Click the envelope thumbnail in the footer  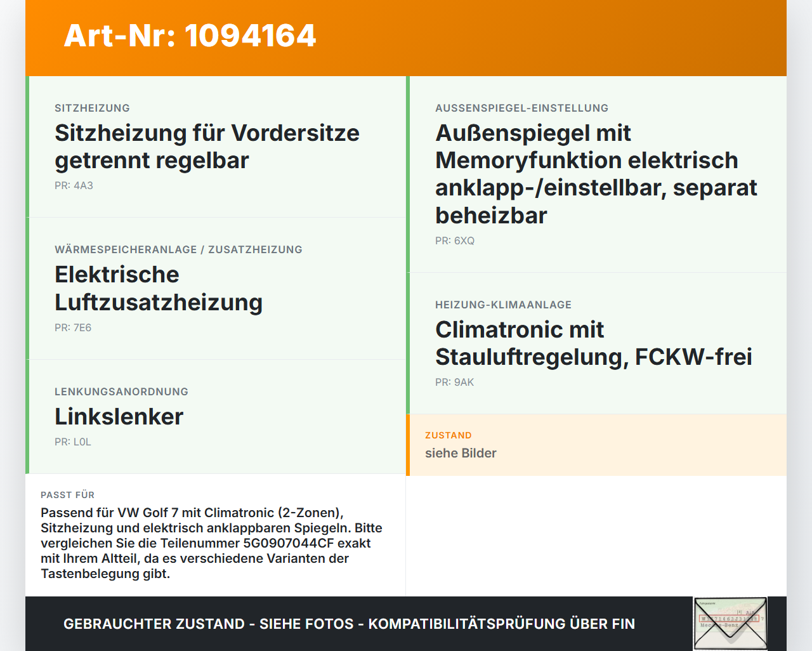click(x=730, y=624)
